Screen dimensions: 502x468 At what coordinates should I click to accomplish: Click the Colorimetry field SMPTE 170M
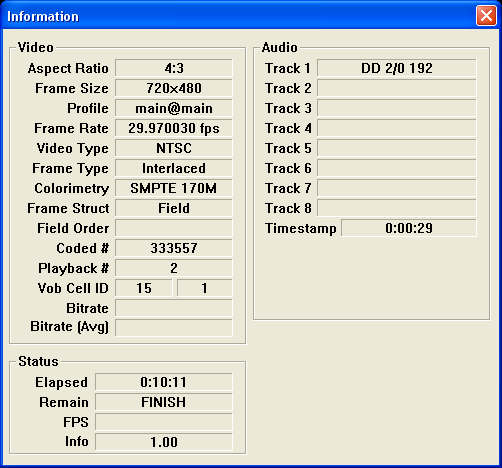pos(174,188)
